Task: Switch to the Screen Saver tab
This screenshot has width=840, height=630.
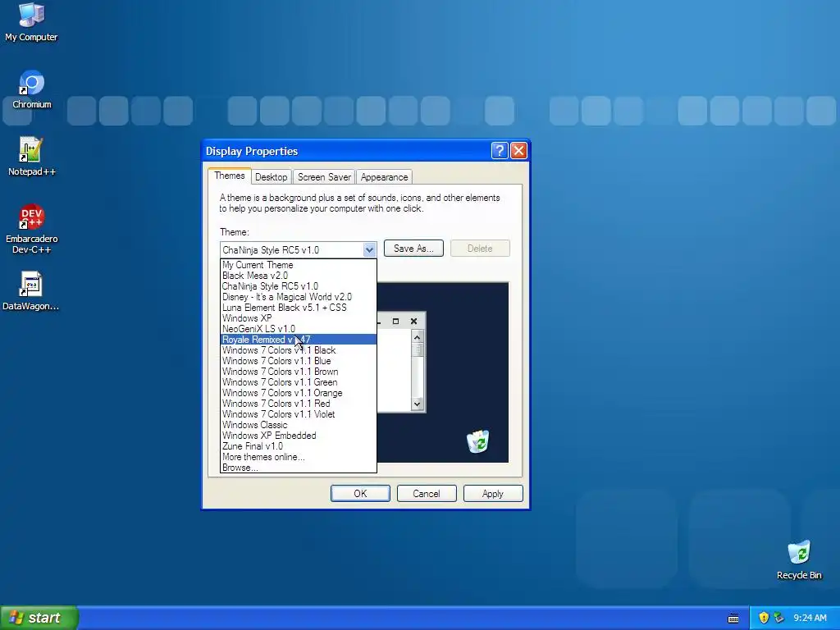Action: point(324,177)
